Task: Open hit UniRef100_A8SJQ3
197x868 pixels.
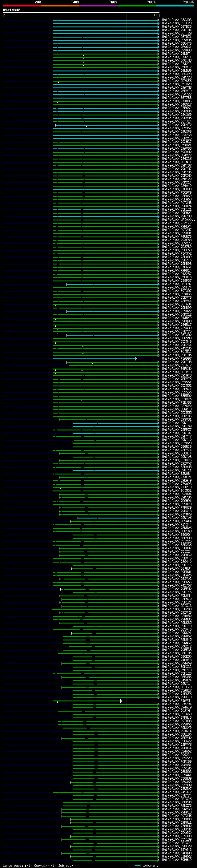Action: (177, 20)
